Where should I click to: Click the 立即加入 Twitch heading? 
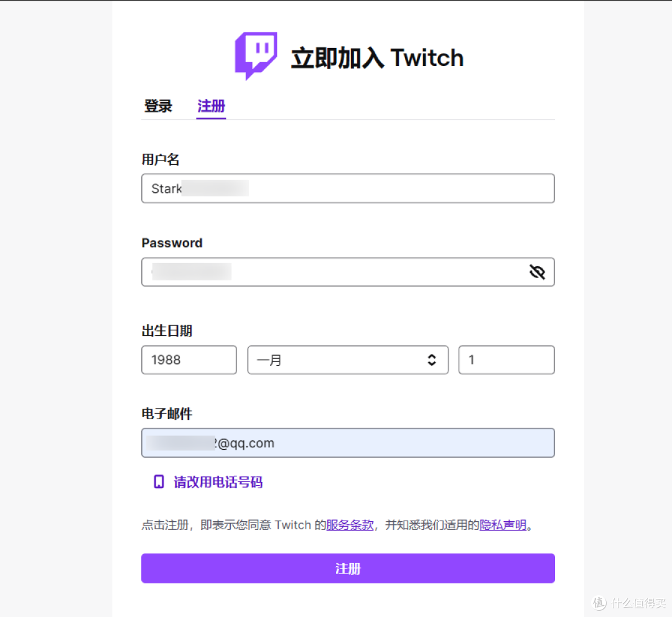pos(377,58)
